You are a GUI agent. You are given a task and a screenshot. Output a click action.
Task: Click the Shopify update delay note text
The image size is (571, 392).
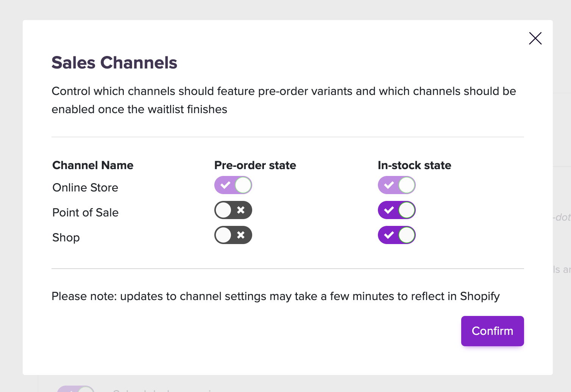click(276, 296)
